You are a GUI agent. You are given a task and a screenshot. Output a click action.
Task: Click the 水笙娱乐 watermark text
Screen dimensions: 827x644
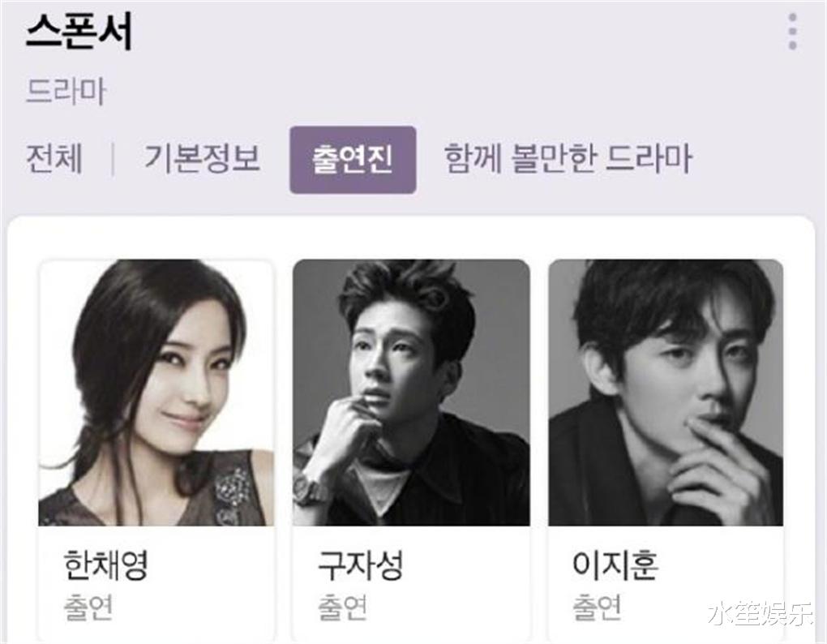[761, 613]
